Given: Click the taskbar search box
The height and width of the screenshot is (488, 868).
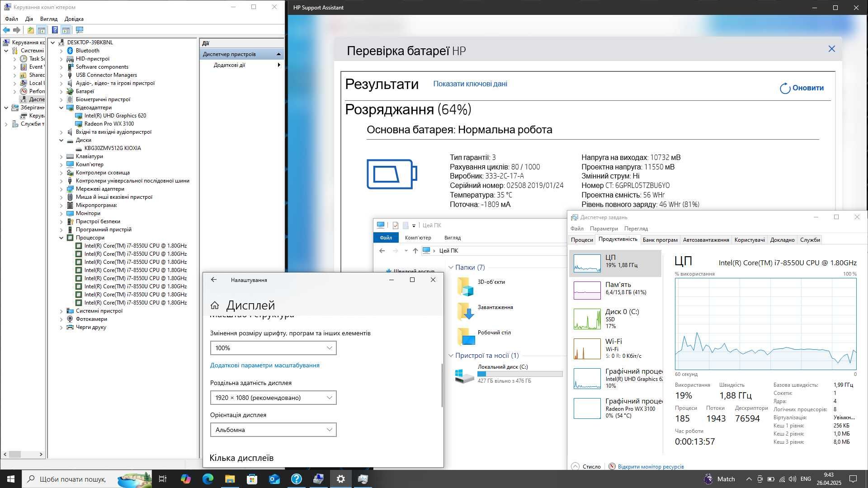Looking at the screenshot, I should click(87, 479).
